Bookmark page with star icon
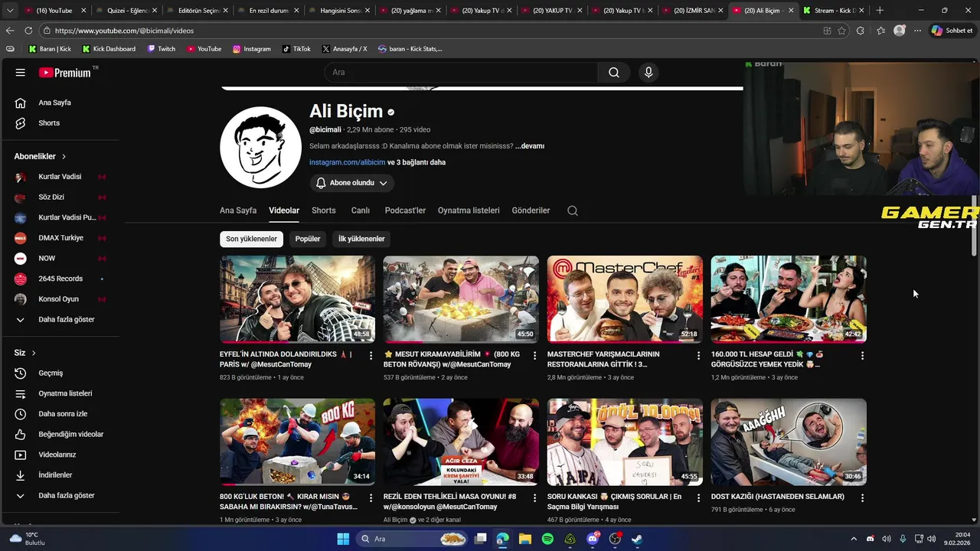Viewport: 980px width, 551px height. (842, 31)
